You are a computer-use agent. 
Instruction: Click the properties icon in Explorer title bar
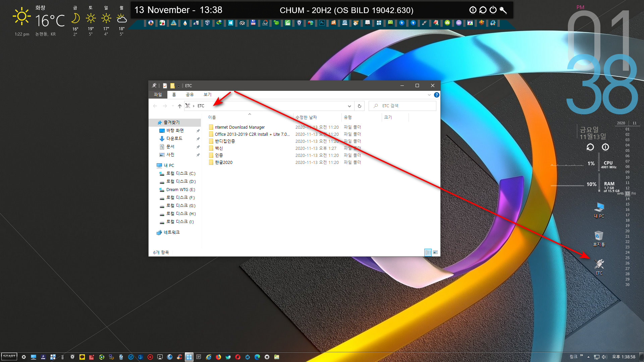tap(165, 85)
